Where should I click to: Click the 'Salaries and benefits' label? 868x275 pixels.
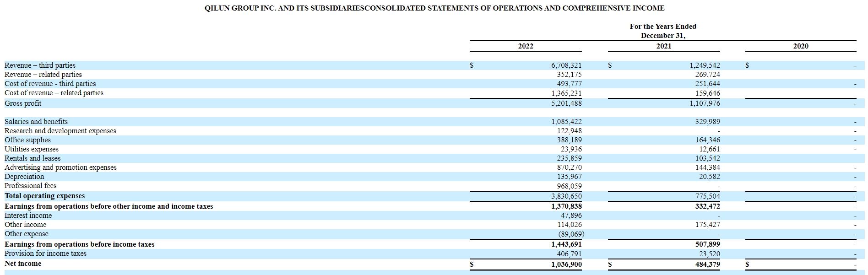click(36, 122)
